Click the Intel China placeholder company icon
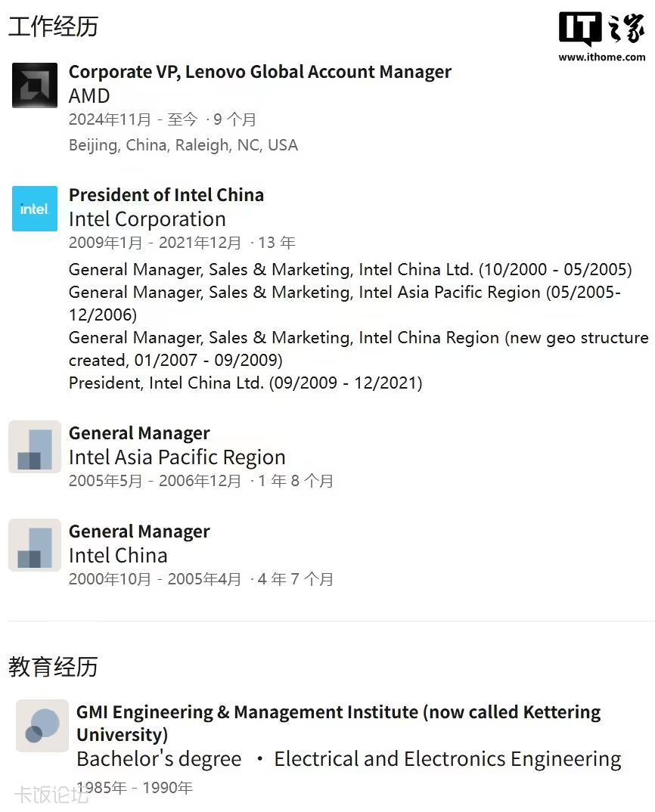The image size is (655, 812). pos(35,545)
